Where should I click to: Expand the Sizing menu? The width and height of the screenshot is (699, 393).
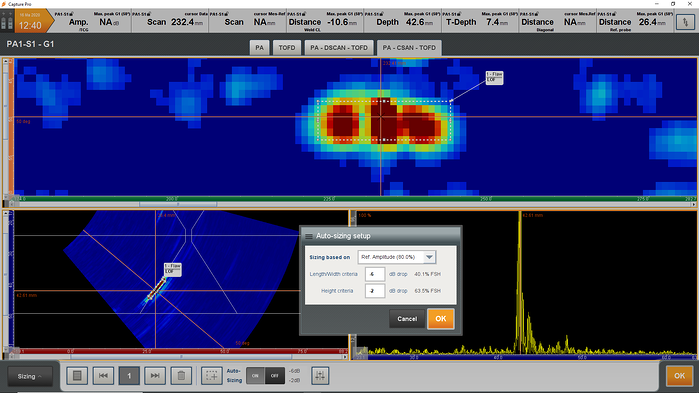[29, 376]
